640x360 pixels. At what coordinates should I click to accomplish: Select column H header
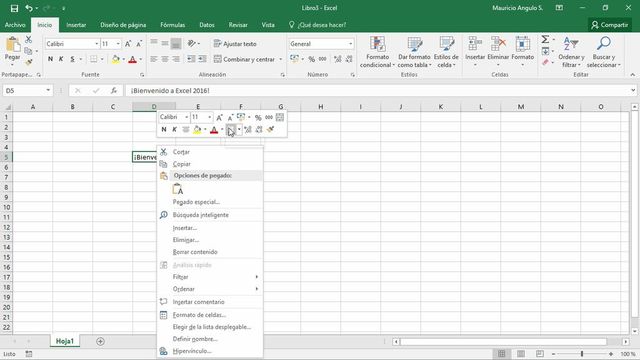320,107
